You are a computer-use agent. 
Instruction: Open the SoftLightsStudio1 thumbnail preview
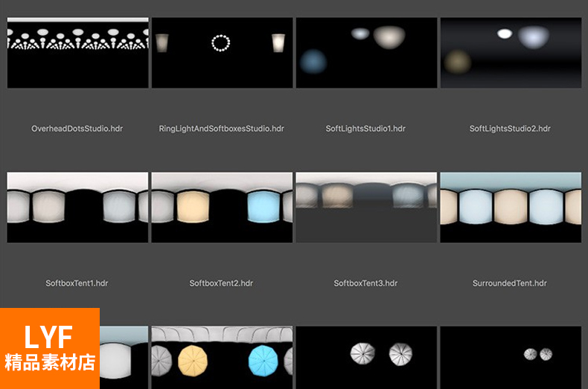(x=366, y=53)
